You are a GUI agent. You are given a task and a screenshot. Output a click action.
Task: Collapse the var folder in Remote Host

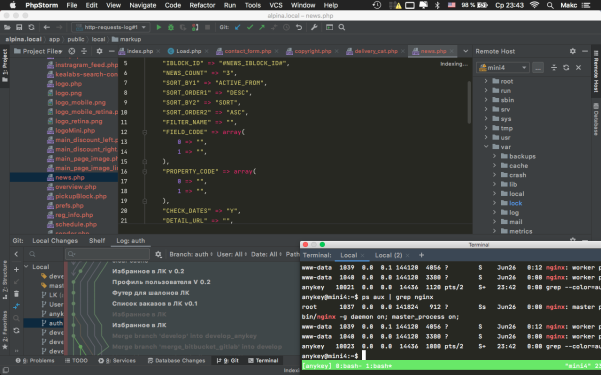coord(486,147)
